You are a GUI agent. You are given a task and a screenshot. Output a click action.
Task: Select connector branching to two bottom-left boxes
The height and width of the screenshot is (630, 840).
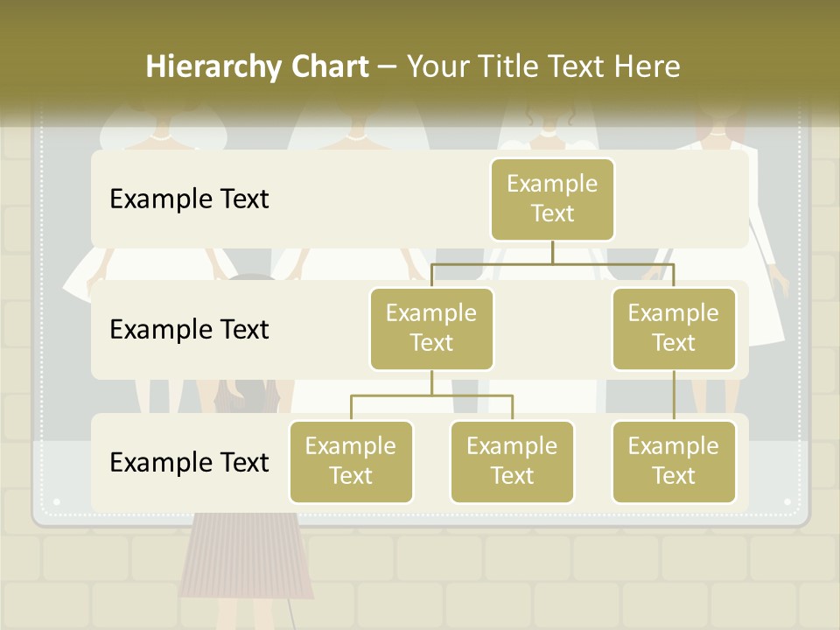431,395
